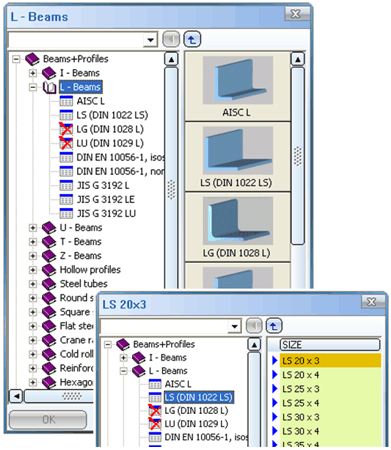Click the empty combo field in LS 20x3 window
This screenshot has width=391, height=450.
click(x=165, y=326)
